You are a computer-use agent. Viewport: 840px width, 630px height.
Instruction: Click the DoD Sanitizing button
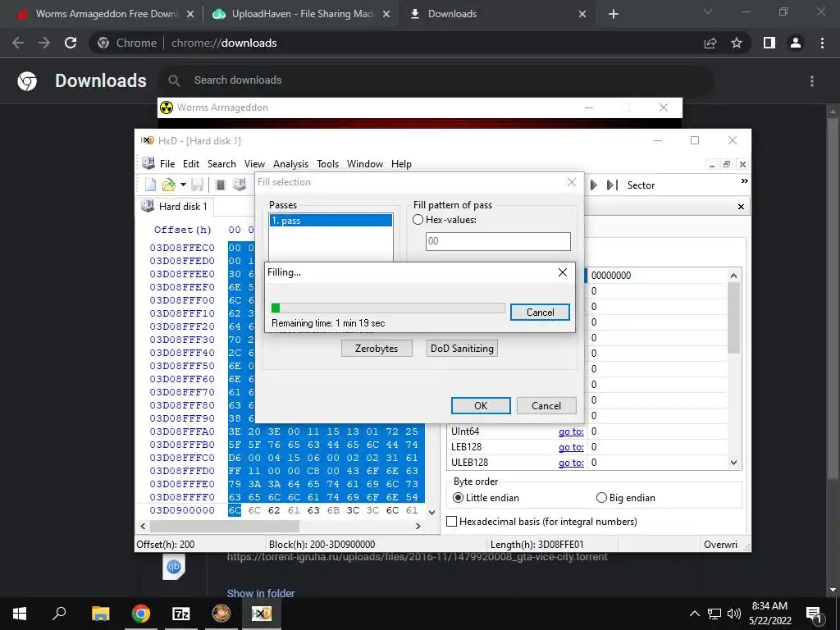tap(462, 348)
